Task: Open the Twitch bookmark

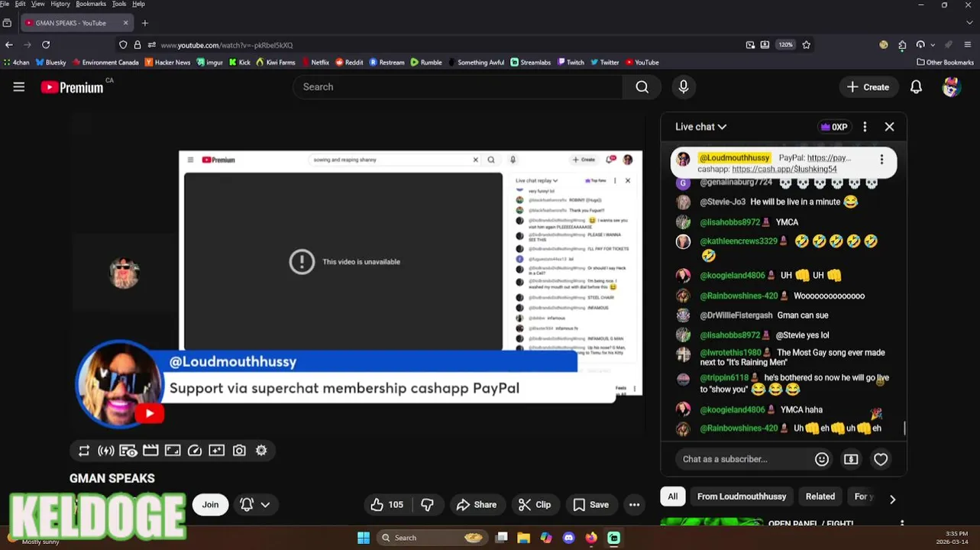Action: coord(571,63)
